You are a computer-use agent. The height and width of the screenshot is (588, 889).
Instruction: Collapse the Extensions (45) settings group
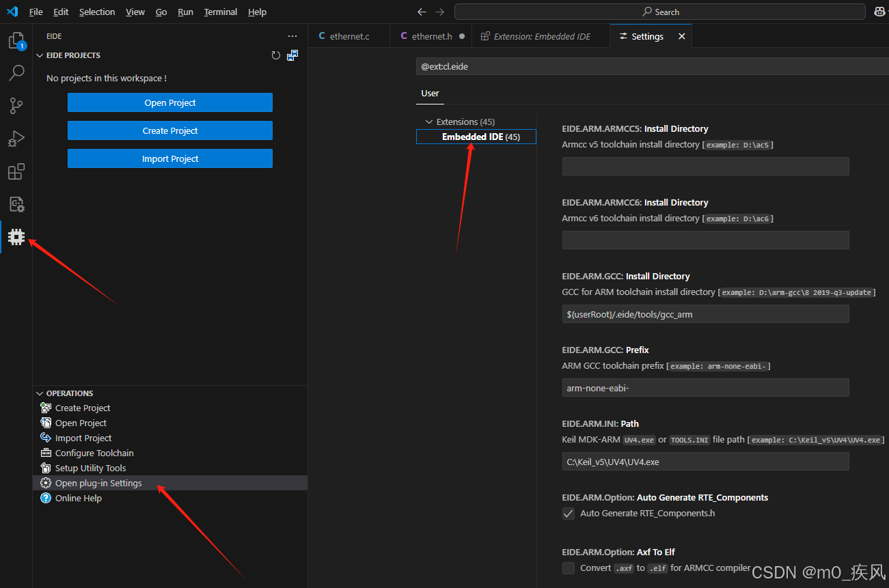click(x=429, y=122)
